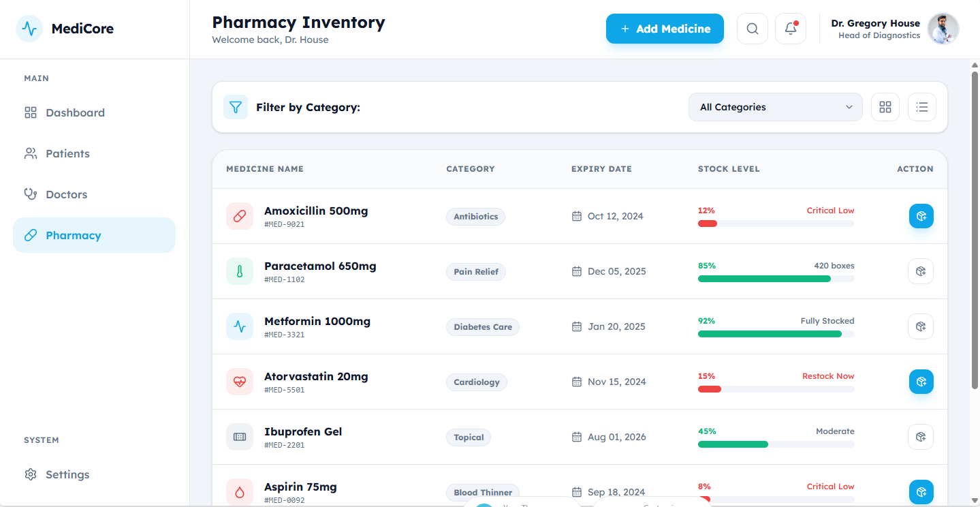980x507 pixels.
Task: Click the MediCore pulse logo icon
Action: point(29,29)
